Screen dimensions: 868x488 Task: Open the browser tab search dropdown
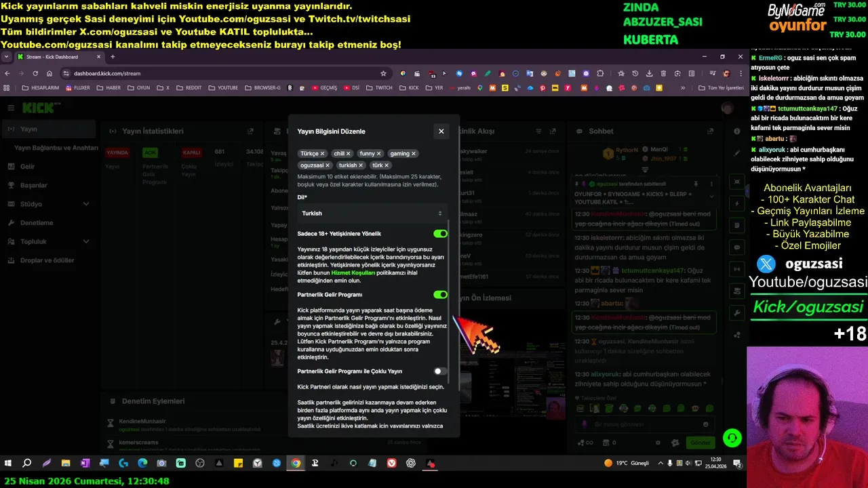pyautogui.click(x=6, y=57)
